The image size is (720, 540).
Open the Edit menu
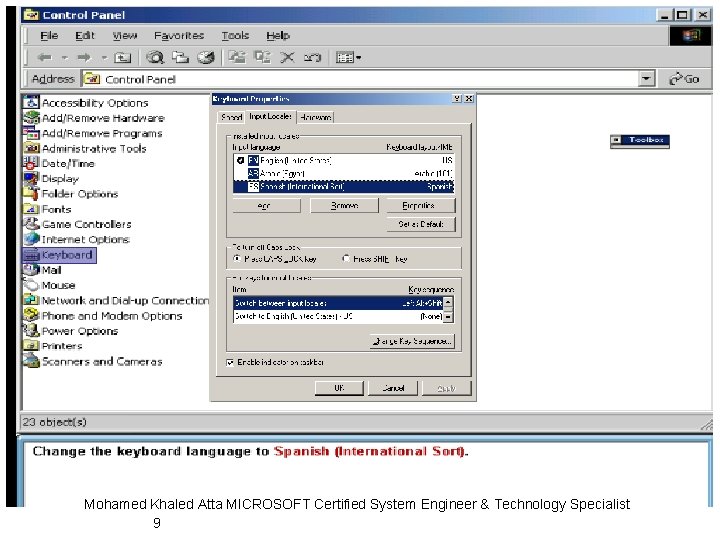pyautogui.click(x=84, y=35)
